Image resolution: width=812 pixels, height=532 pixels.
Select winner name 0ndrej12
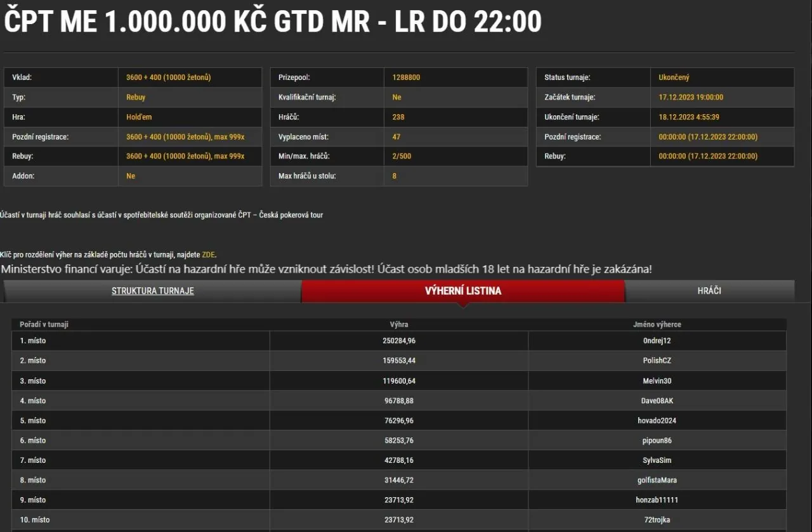click(x=657, y=341)
